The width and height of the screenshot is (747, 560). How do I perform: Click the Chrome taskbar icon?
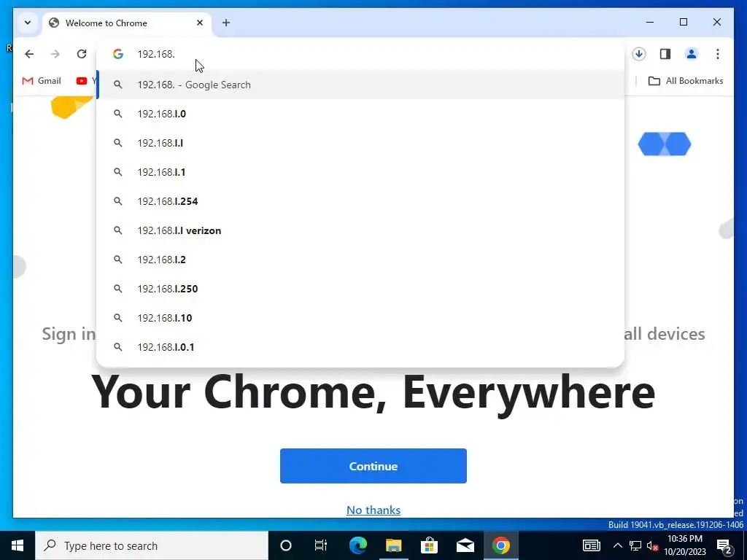(500, 545)
